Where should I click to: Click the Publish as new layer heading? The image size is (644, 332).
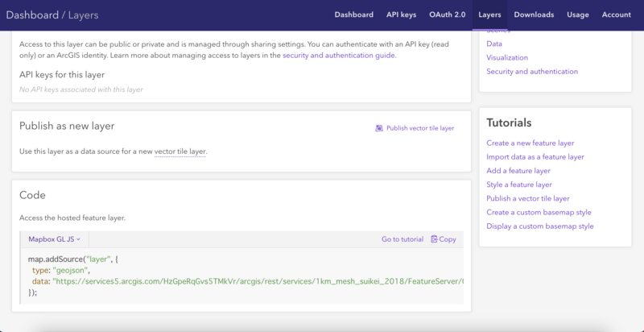pos(67,126)
